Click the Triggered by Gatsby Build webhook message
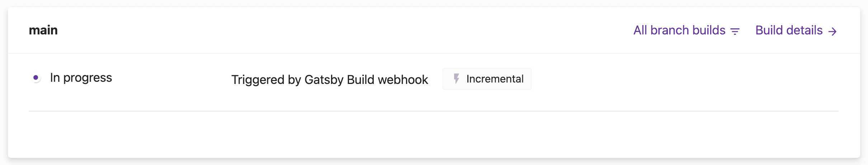This screenshot has height=165, width=868. [x=329, y=80]
